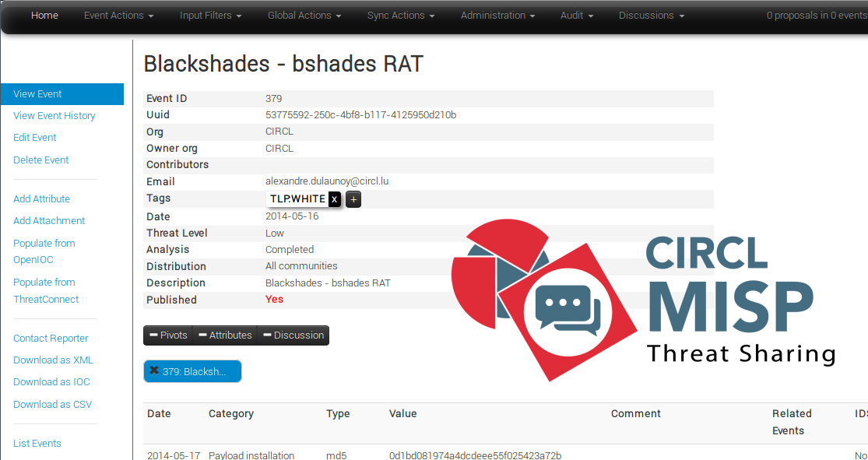868x460 pixels.
Task: Click Edit Event in sidebar
Action: point(35,138)
